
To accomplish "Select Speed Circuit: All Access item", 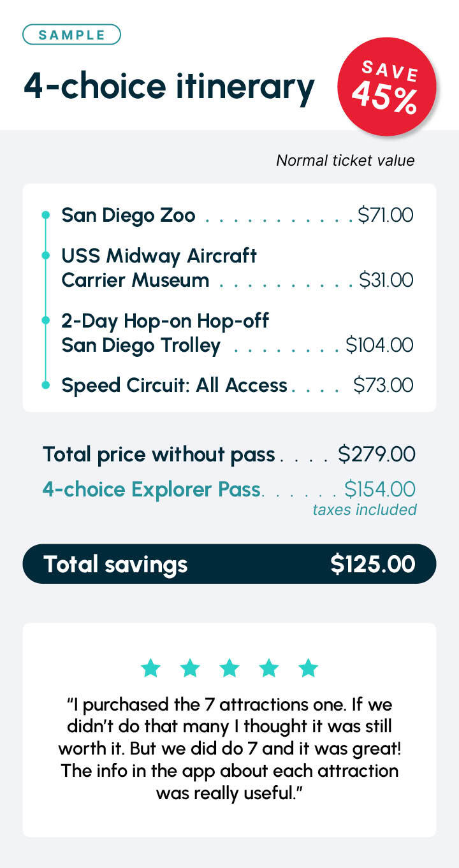I will point(237,385).
